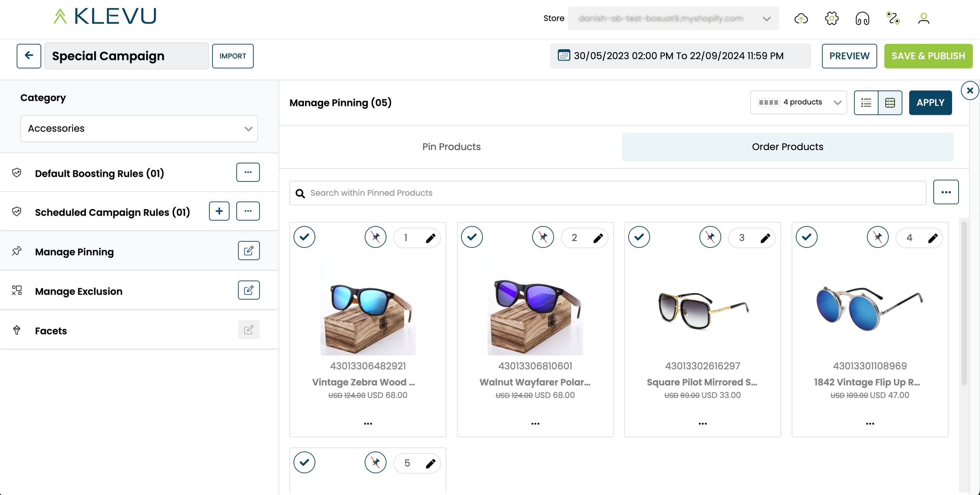
Task: Open the Accessories category dropdown
Action: (x=139, y=129)
